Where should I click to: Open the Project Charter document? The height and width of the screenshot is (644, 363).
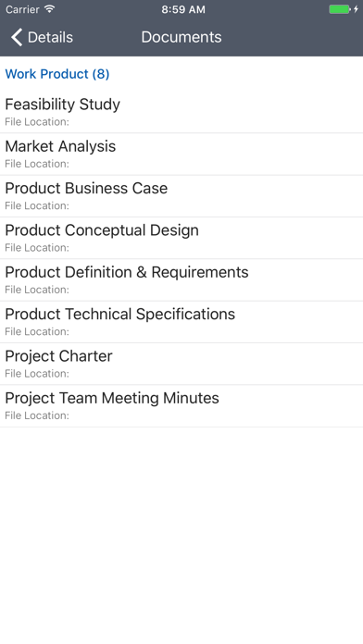[x=181, y=364]
